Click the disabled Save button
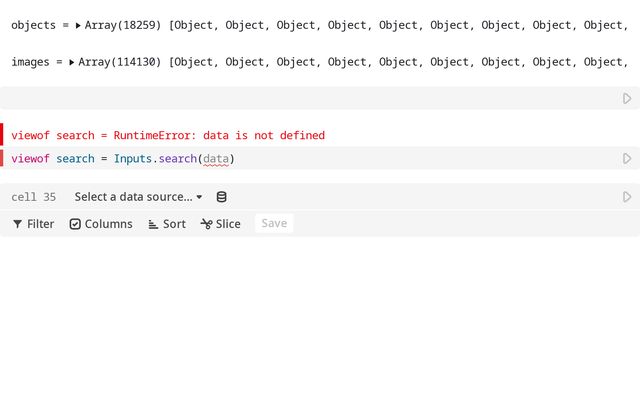The height and width of the screenshot is (400, 640). pyautogui.click(x=274, y=223)
